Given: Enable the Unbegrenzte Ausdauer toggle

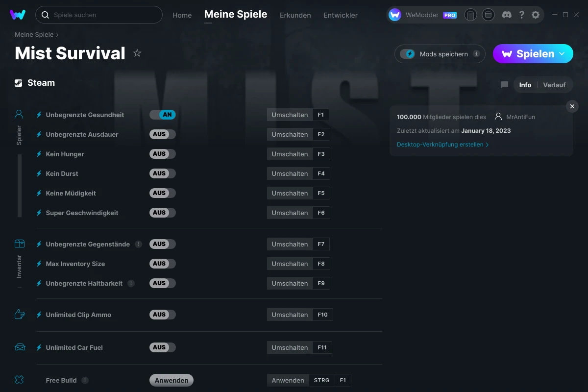Looking at the screenshot, I should click(163, 134).
